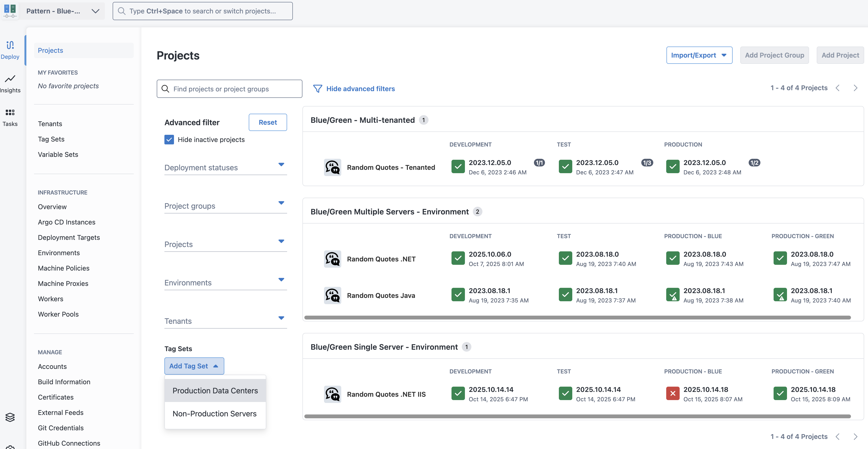Go to next page using bottom arrow
Image resolution: width=868 pixels, height=449 pixels.
(855, 437)
